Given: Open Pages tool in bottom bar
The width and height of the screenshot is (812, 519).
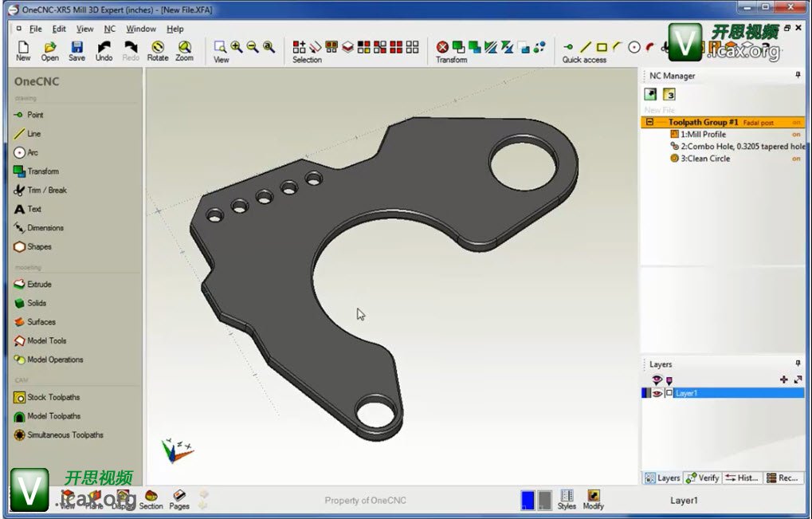Looking at the screenshot, I should [179, 500].
